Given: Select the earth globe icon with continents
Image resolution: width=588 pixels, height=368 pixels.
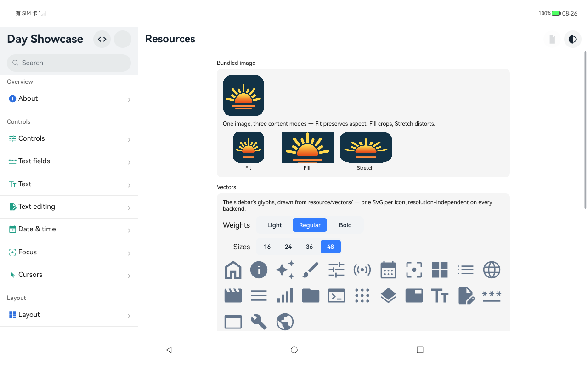Looking at the screenshot, I should tap(285, 322).
